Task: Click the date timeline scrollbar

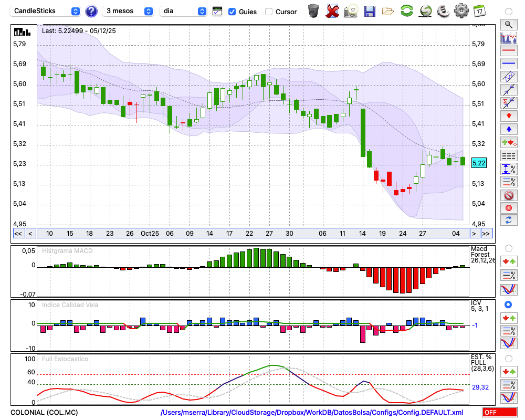Action: point(253,234)
